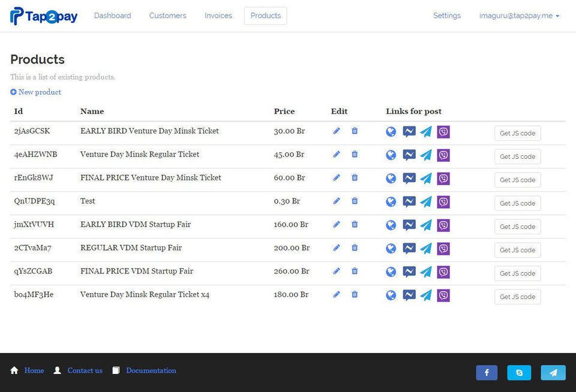Viewport: 576px width, 392px height.
Task: Click the footer Telegram button
Action: point(553,373)
